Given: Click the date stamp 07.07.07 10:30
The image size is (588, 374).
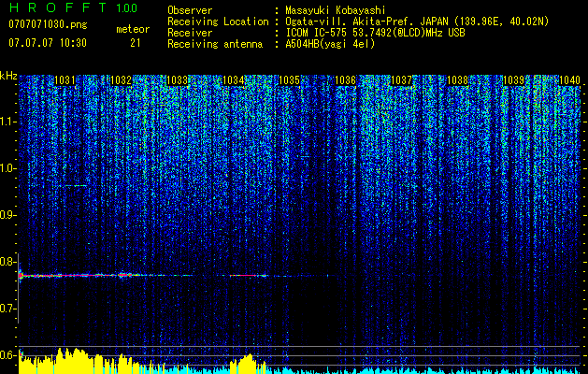Looking at the screenshot, I should tap(48, 43).
